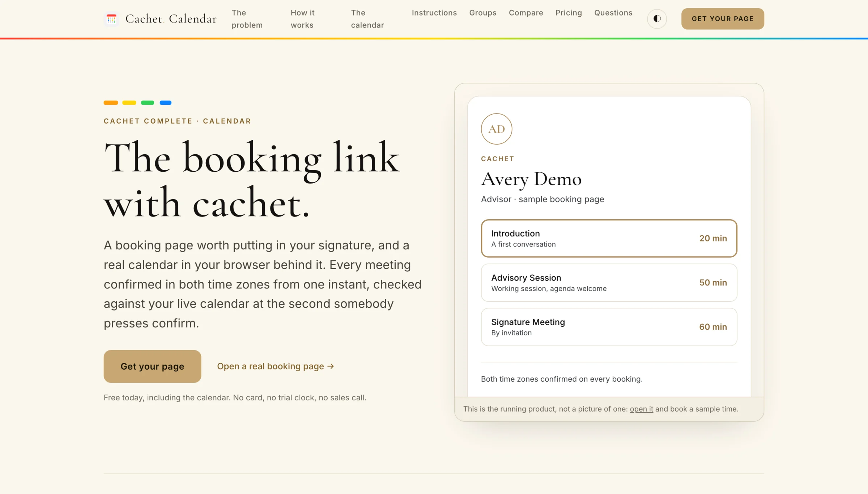Image resolution: width=868 pixels, height=494 pixels.
Task: Click 'Both time zones confirmed on every booking.'
Action: (x=562, y=379)
